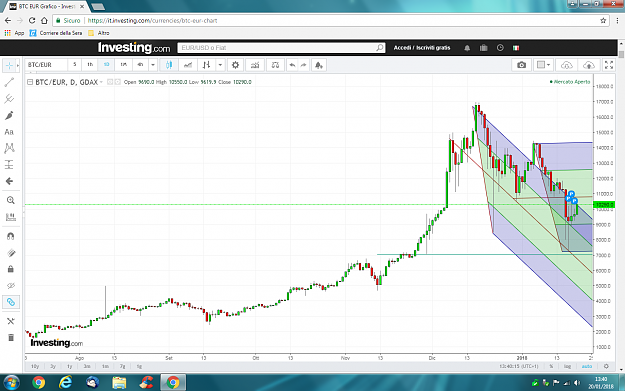The height and width of the screenshot is (391, 625).
Task: Select area chart style
Action: coord(188,65)
